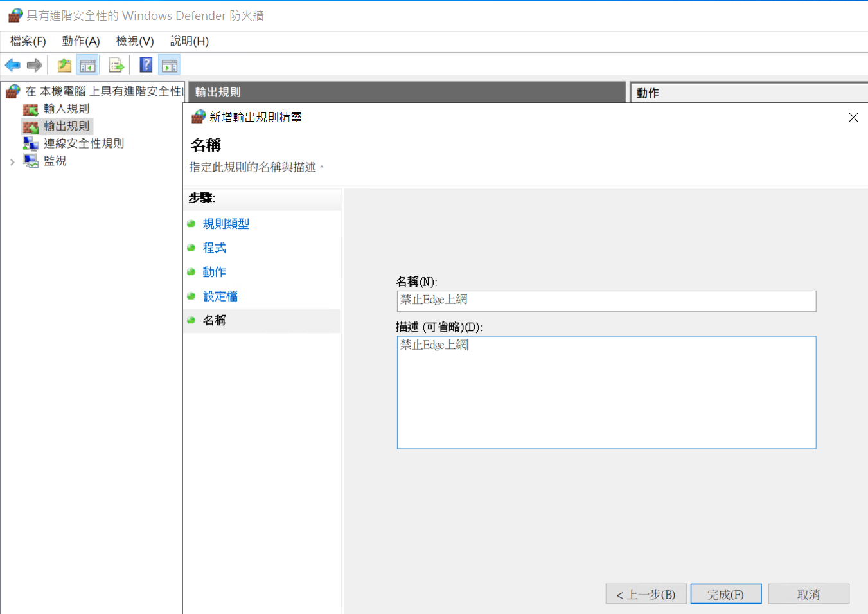Click the green bullet beside 設定檔

coord(191,296)
